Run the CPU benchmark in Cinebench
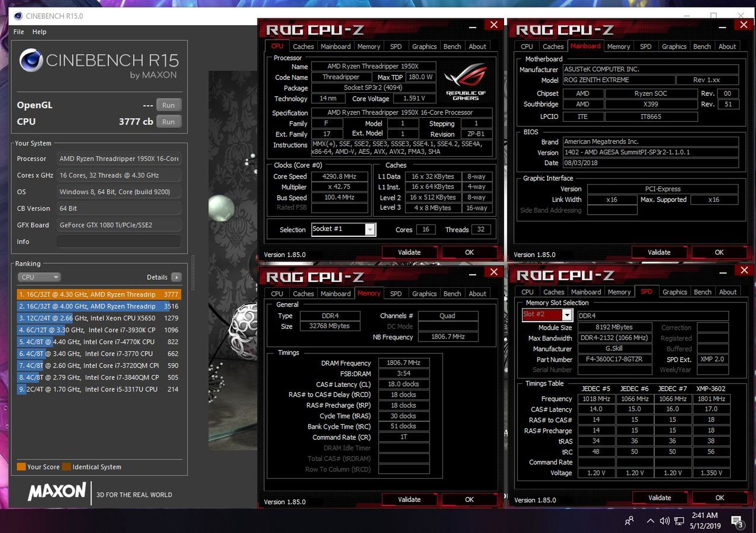756x533 pixels. tap(168, 121)
